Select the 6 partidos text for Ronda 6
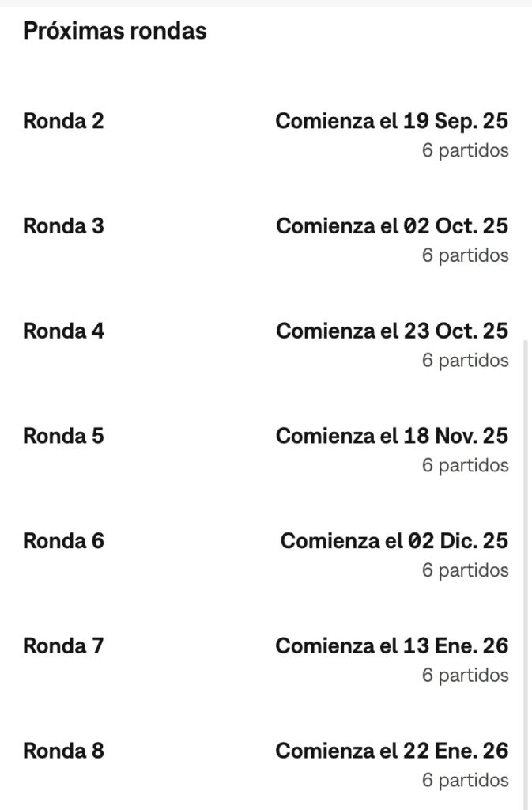The width and height of the screenshot is (532, 810). (x=465, y=570)
